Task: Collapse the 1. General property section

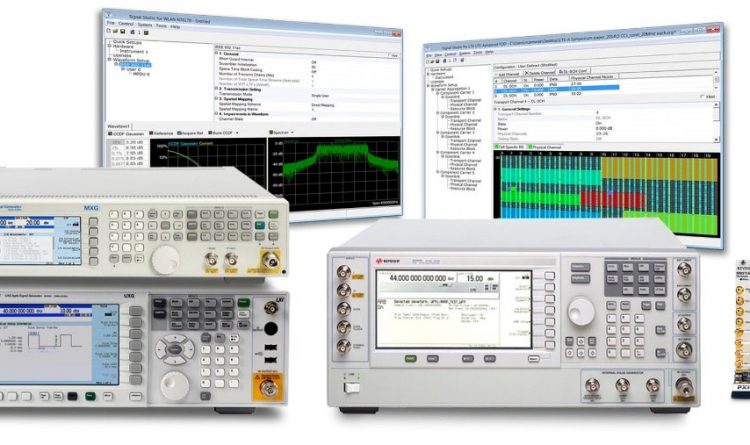Action: (x=216, y=54)
